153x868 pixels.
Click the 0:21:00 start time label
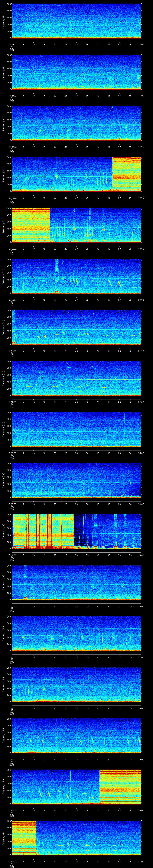pyautogui.click(x=12, y=402)
